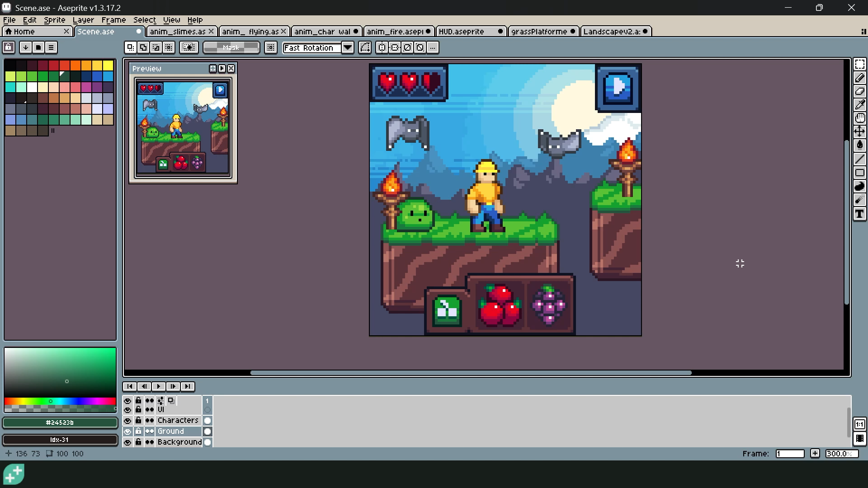Click the Frame number input field
This screenshot has height=488, width=868.
(x=790, y=454)
